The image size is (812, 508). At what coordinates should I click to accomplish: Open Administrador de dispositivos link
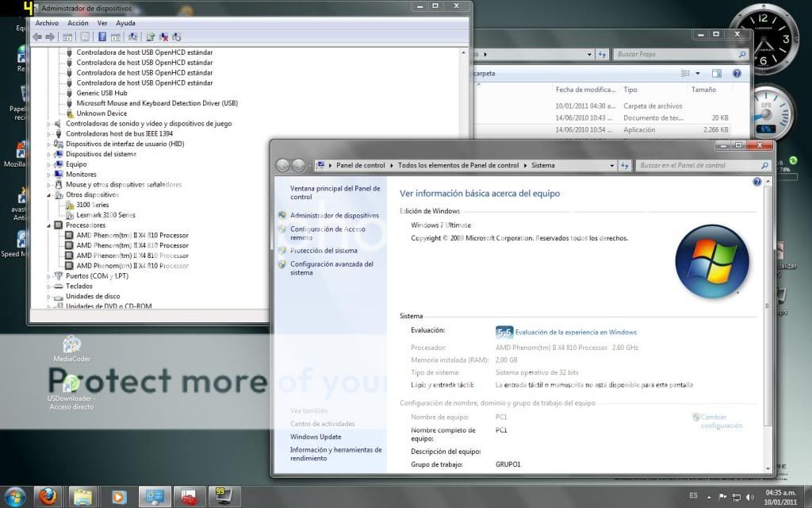[x=335, y=215]
